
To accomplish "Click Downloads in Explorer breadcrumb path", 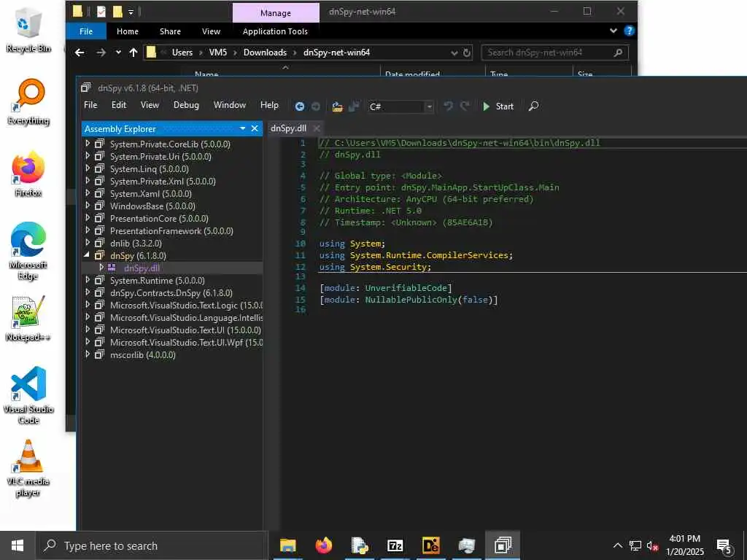I will 265,52.
